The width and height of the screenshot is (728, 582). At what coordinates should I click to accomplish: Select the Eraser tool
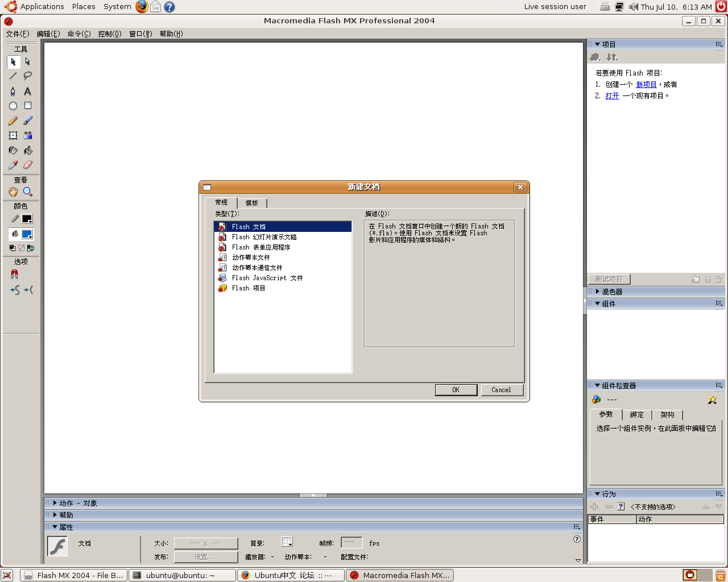pos(27,165)
